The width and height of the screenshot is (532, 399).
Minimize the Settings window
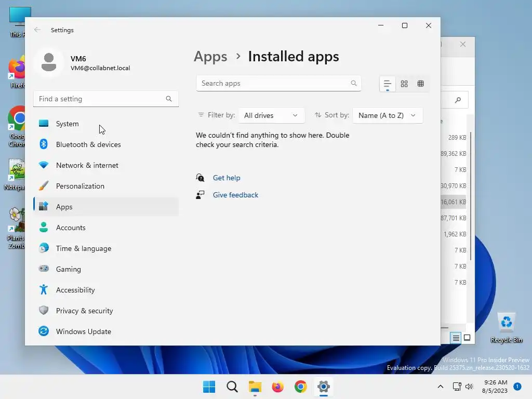(x=381, y=25)
